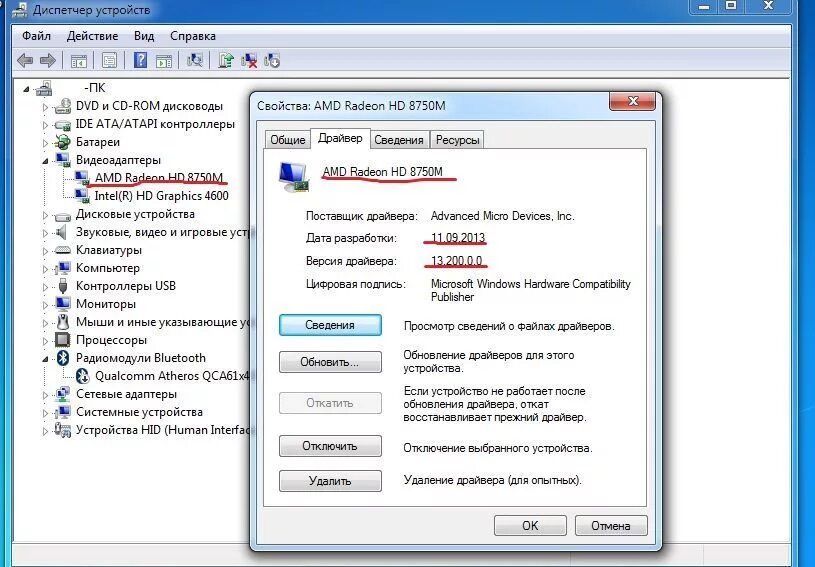Expand DVD и CD-ROM дисководы node
This screenshot has height=567, width=815.
click(45, 107)
